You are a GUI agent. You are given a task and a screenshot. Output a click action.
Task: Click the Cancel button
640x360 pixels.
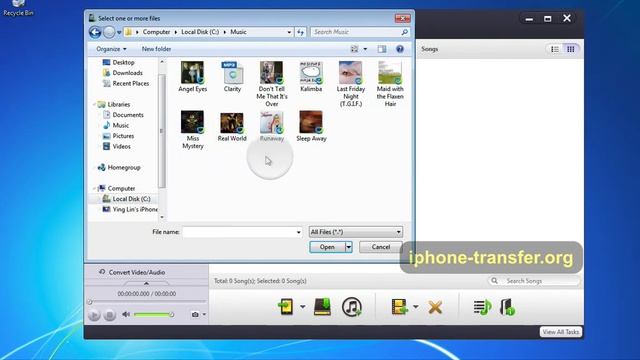pyautogui.click(x=380, y=247)
